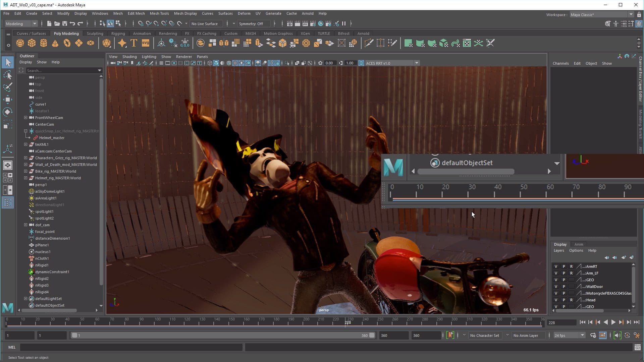Image resolution: width=644 pixels, height=362 pixels.
Task: Click the current frame field showing 228
Action: (561, 322)
